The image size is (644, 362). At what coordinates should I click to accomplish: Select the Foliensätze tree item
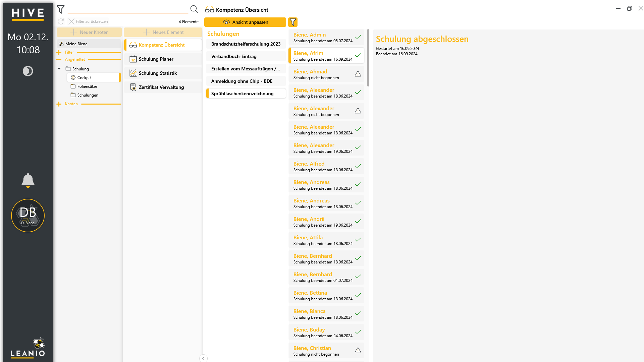point(87,86)
